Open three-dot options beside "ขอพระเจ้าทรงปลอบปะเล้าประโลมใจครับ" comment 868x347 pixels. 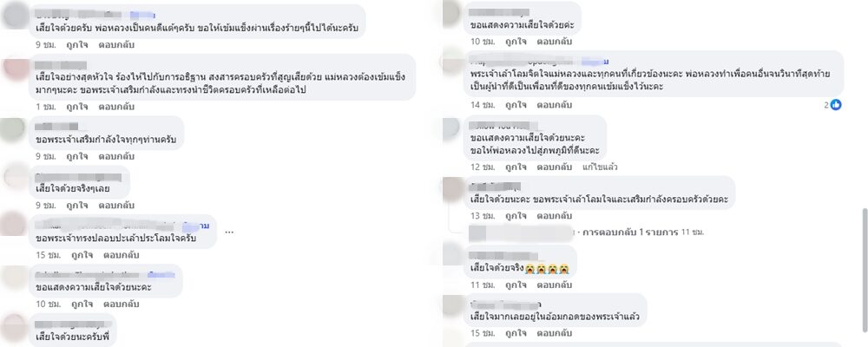pyautogui.click(x=229, y=232)
